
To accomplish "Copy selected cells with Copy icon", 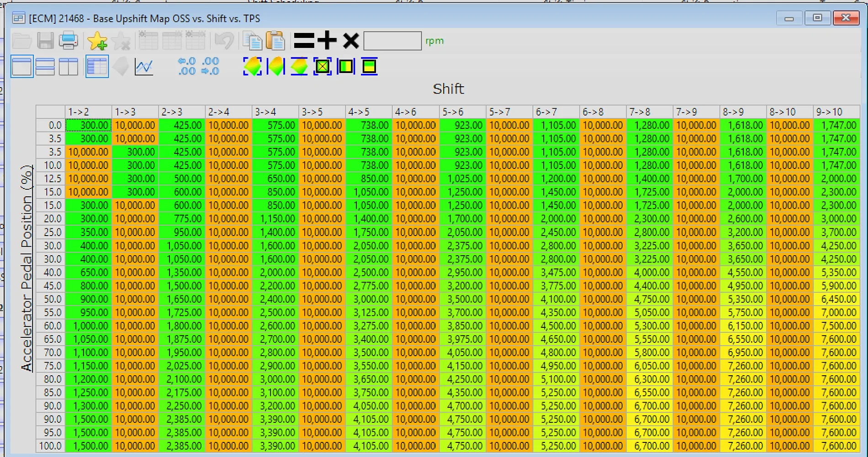I will pyautogui.click(x=252, y=41).
